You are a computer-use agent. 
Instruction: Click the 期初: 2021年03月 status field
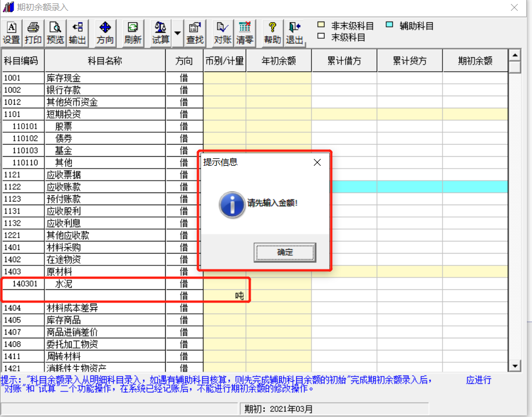tap(334, 409)
